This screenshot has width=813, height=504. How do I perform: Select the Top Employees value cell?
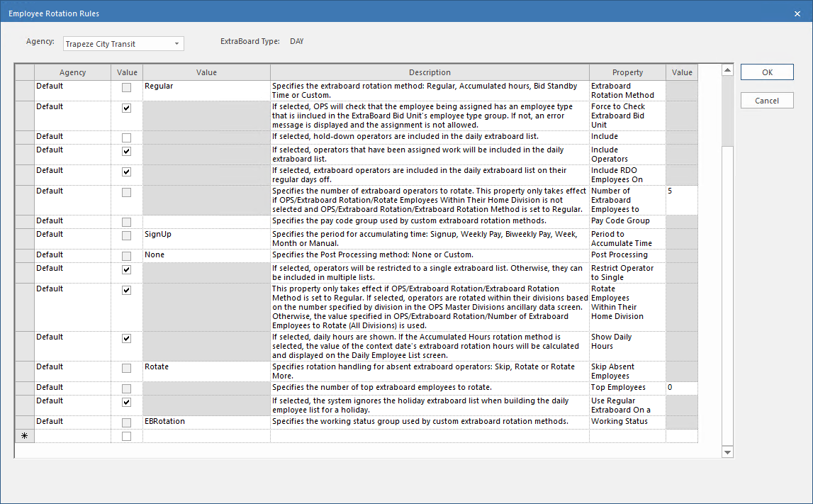681,388
